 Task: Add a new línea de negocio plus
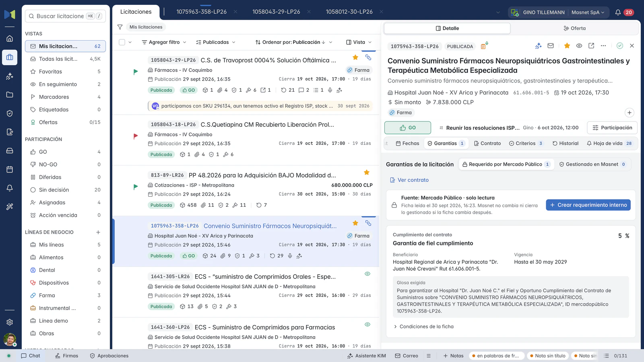(x=98, y=232)
